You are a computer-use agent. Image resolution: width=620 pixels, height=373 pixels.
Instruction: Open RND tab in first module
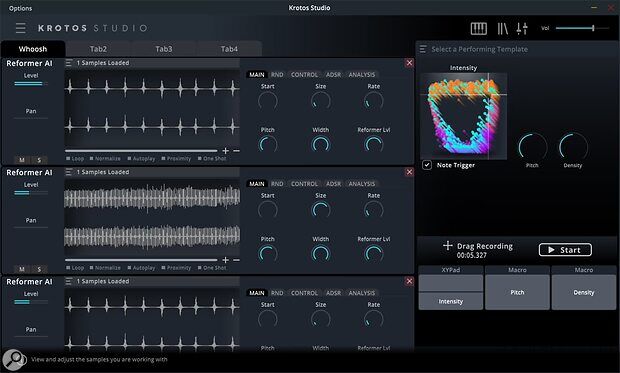(277, 75)
